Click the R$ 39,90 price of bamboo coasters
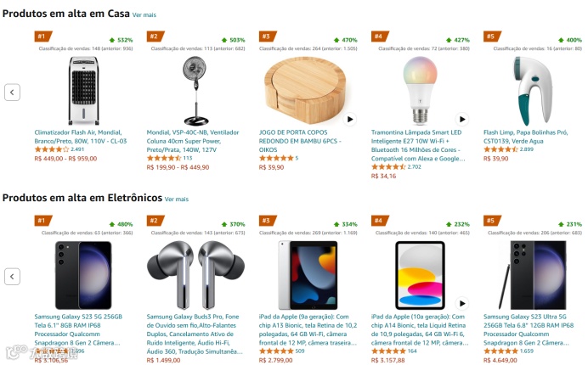The image size is (588, 365). click(x=271, y=167)
